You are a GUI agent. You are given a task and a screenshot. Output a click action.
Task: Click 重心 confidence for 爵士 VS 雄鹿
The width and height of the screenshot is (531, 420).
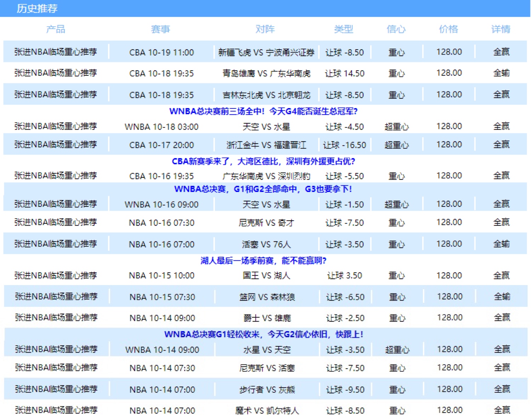point(397,318)
